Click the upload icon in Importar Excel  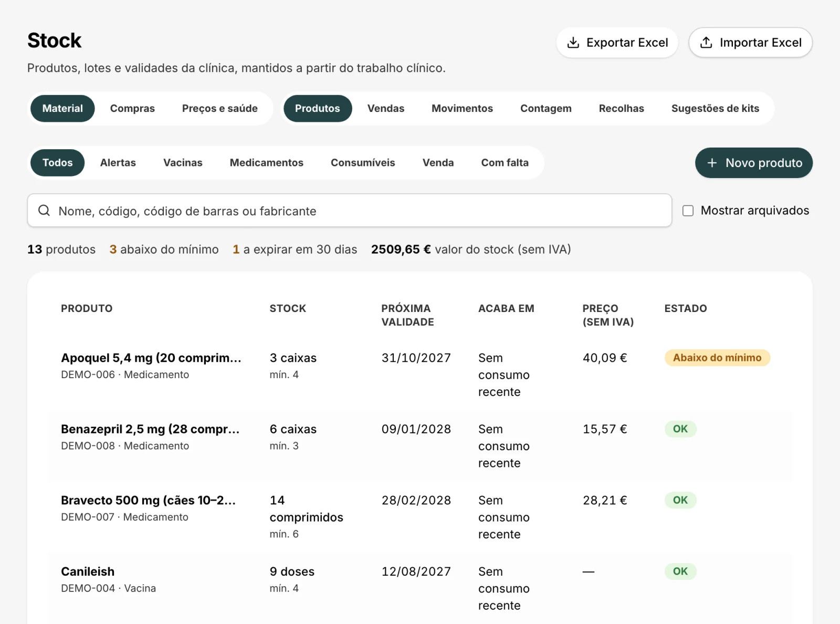[707, 43]
